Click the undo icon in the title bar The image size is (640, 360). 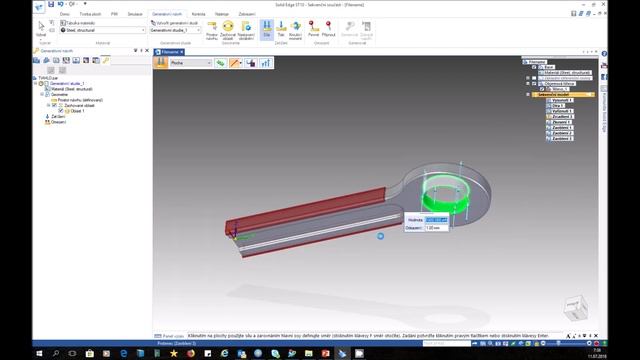click(61, 4)
